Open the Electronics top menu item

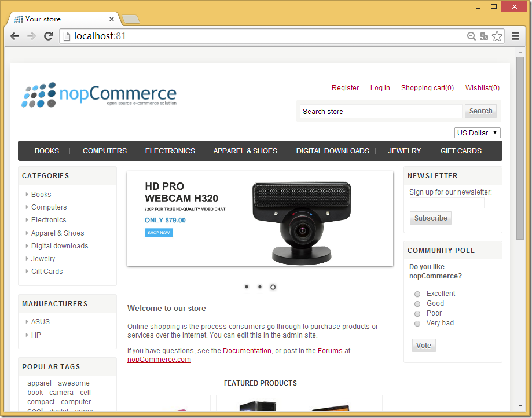pyautogui.click(x=170, y=151)
